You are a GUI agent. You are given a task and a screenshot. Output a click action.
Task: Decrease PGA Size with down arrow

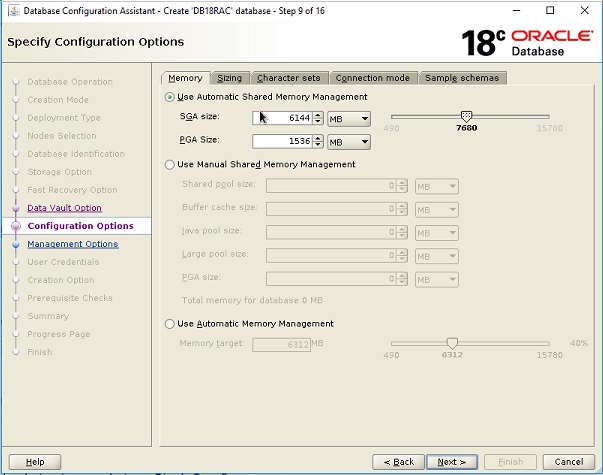318,144
